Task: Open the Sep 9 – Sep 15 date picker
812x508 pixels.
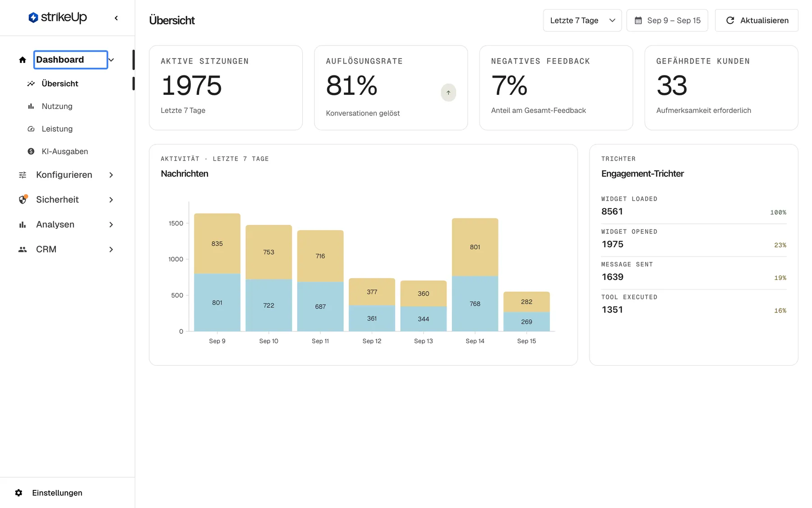Action: click(x=667, y=20)
